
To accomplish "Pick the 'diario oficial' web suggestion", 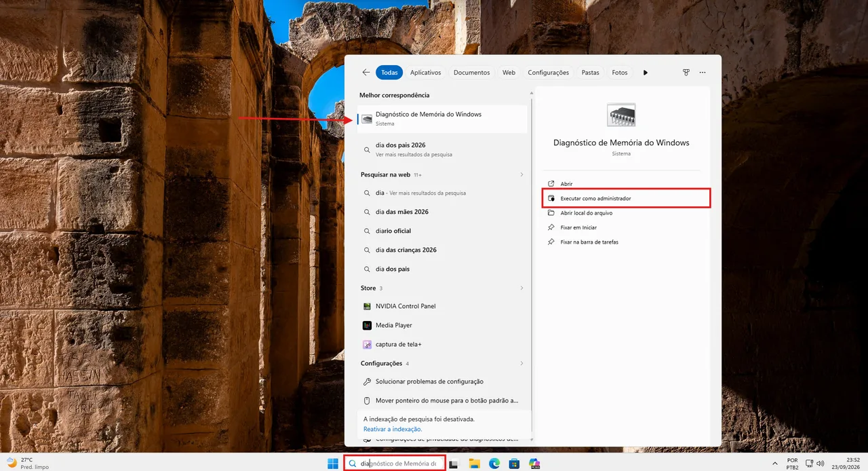I will click(442, 231).
